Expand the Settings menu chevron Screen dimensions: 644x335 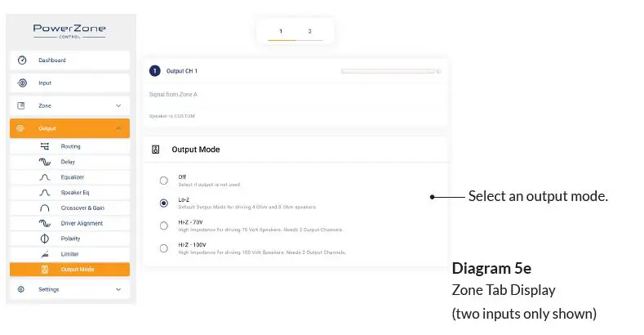coord(118,289)
